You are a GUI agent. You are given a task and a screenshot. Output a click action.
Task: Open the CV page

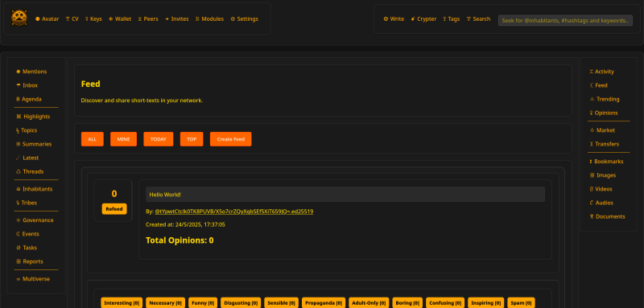click(72, 18)
